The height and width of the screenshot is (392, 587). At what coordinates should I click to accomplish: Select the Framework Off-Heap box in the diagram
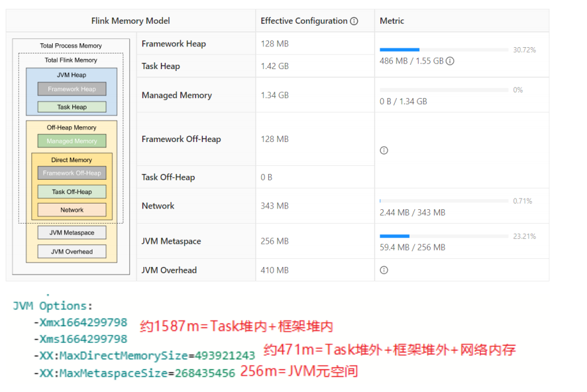pyautogui.click(x=72, y=173)
